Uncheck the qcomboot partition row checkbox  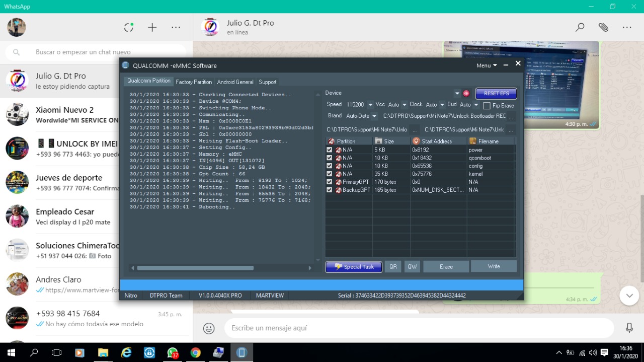click(x=330, y=158)
